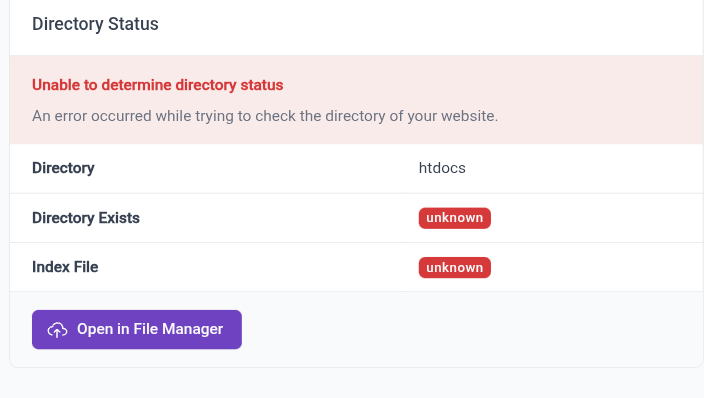Click the red 'Unable to determine directory status' title
704x398 pixels.
tap(158, 85)
